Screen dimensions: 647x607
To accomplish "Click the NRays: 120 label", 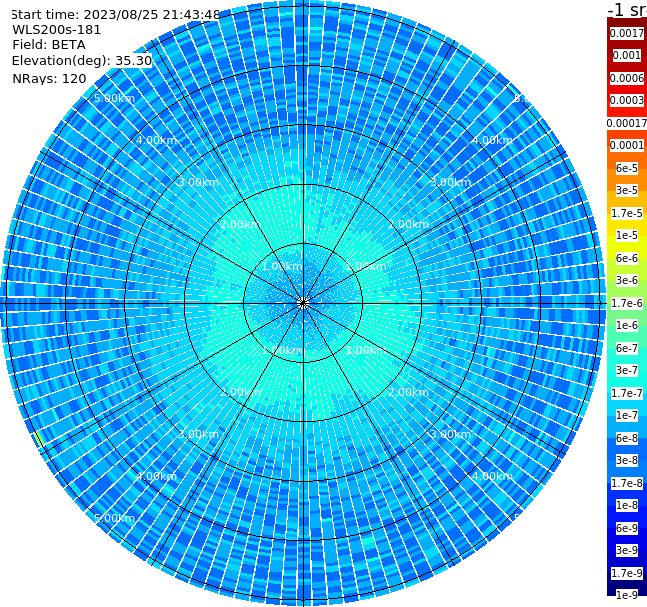I will [x=49, y=78].
